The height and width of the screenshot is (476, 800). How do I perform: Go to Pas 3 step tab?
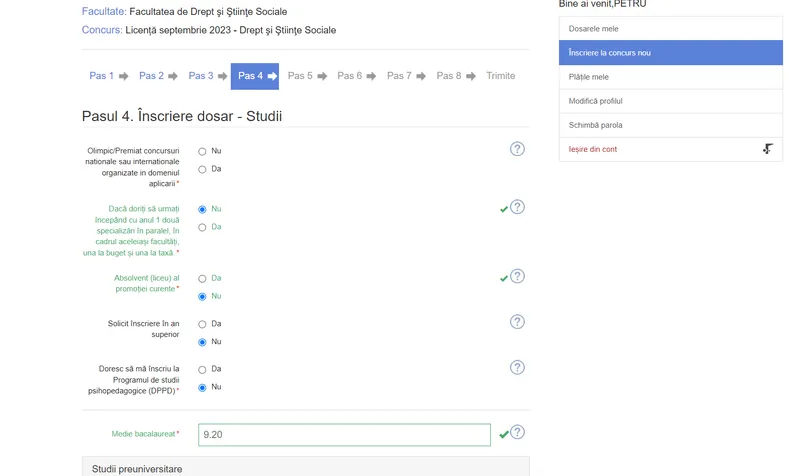[x=201, y=76]
